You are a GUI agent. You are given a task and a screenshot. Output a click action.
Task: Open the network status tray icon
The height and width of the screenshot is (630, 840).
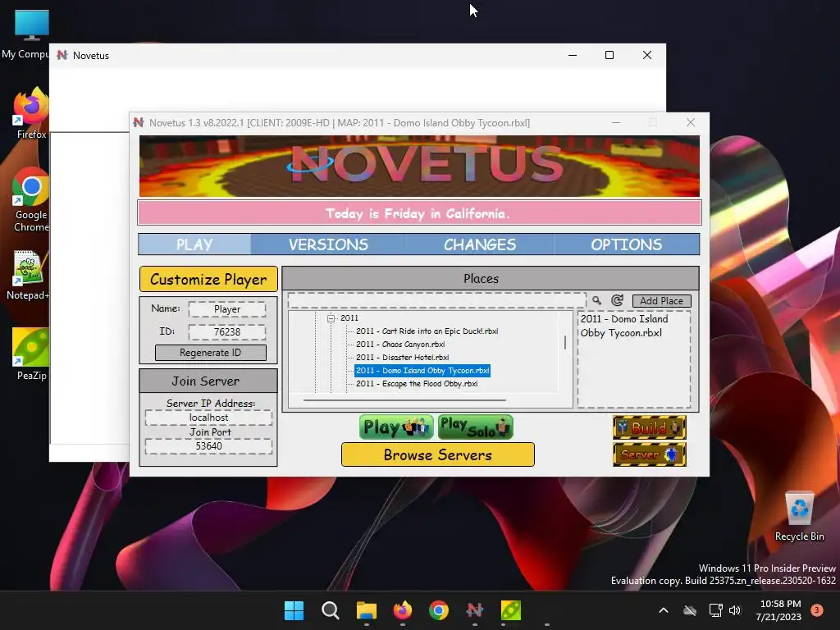pos(715,610)
